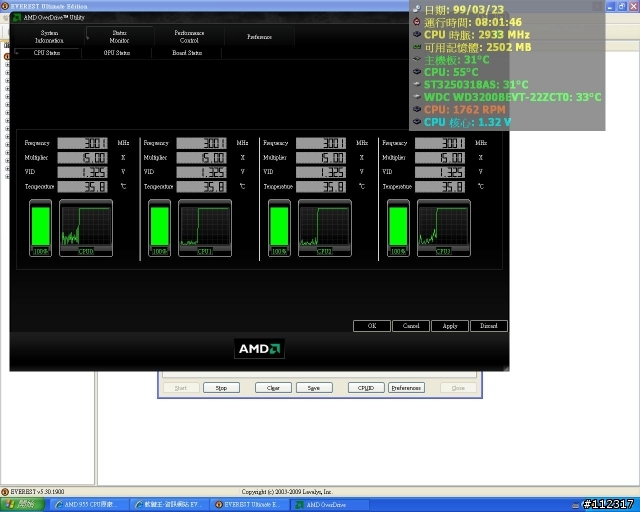Click the Apply button in AMD OverDrive

pyautogui.click(x=450, y=326)
